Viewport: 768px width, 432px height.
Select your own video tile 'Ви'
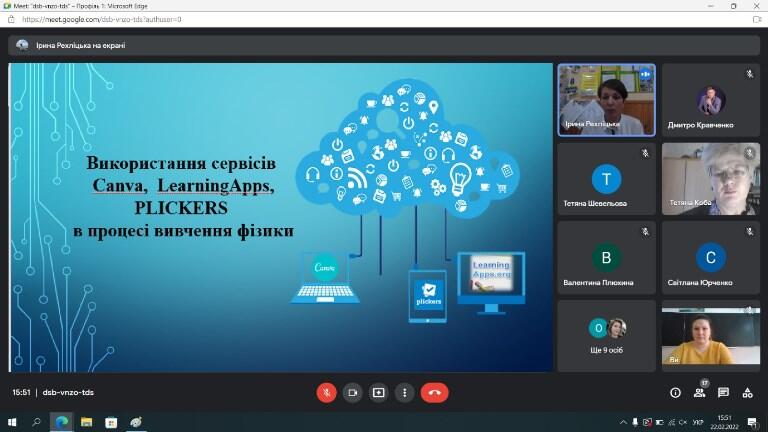click(x=711, y=336)
